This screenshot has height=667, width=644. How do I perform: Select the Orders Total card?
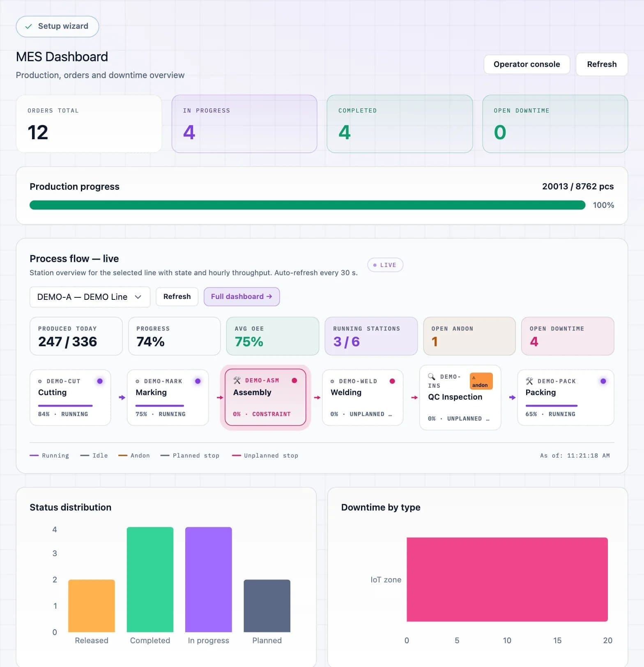tap(89, 124)
